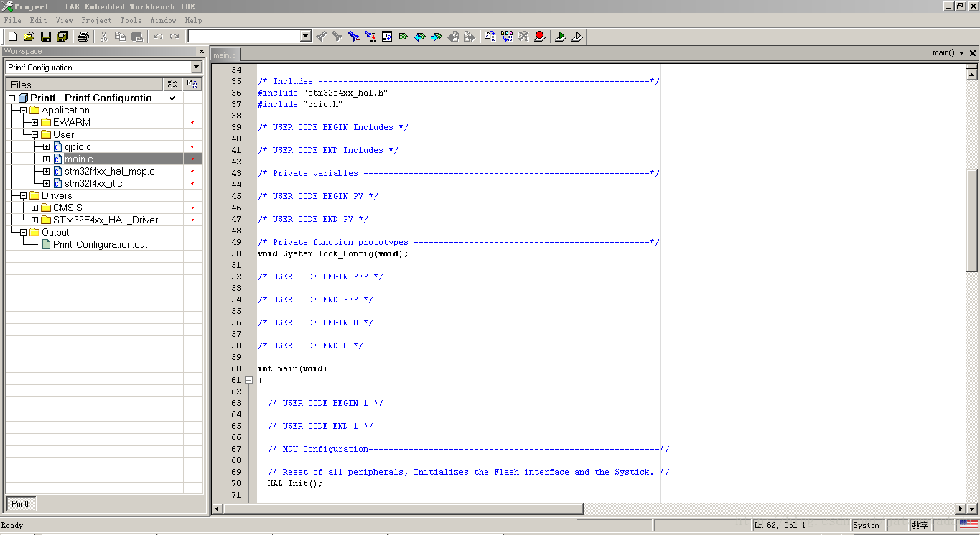Open the Help menu

pyautogui.click(x=193, y=20)
